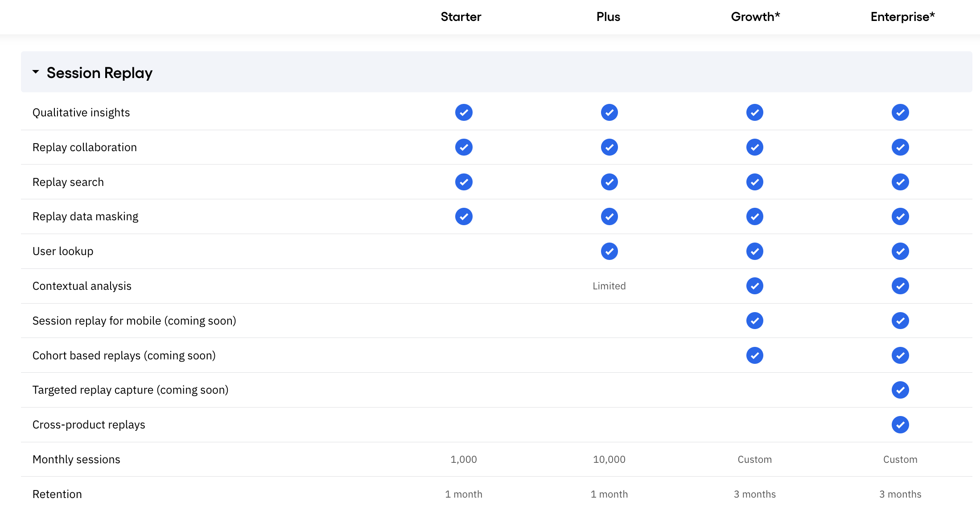Click Enterprise checkmark for Cohort based replays
The width and height of the screenshot is (980, 519).
pyautogui.click(x=900, y=355)
